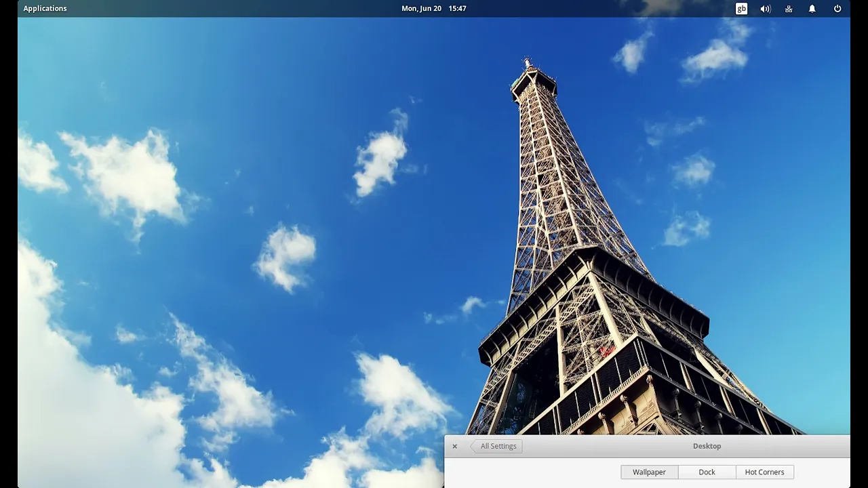Open the power session menu icon

click(837, 9)
